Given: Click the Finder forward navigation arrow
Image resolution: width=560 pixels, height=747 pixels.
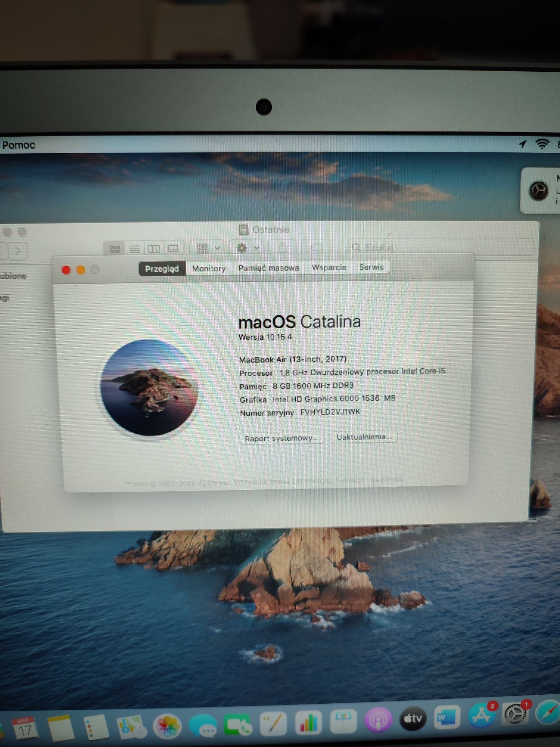Looking at the screenshot, I should (18, 251).
